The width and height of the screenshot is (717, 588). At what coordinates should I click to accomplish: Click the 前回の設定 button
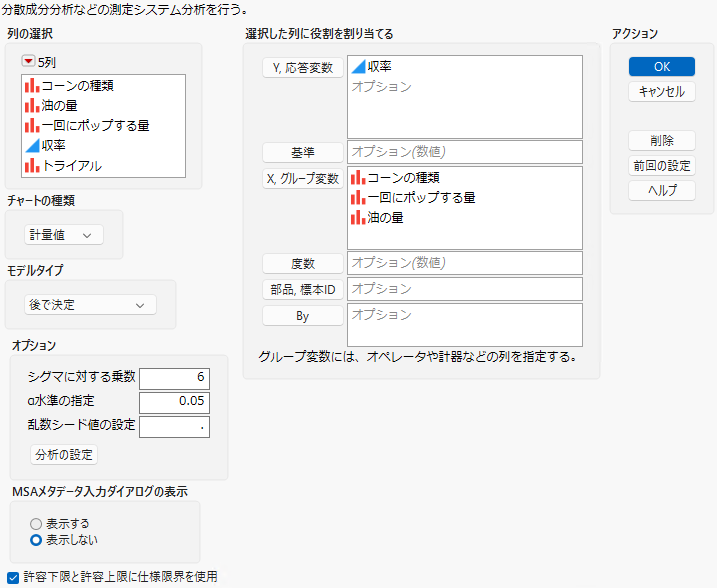coord(662,166)
